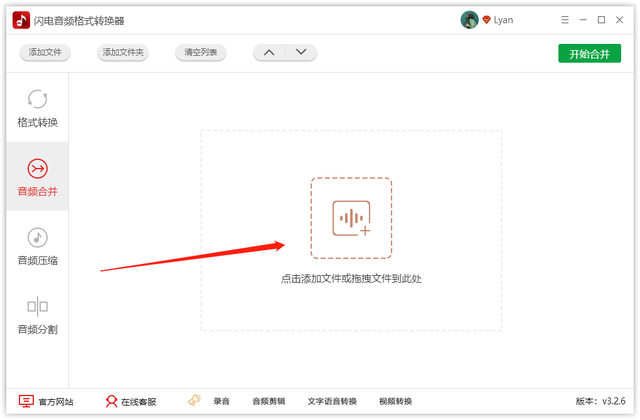Start merging with 开始合并 button

coord(589,53)
